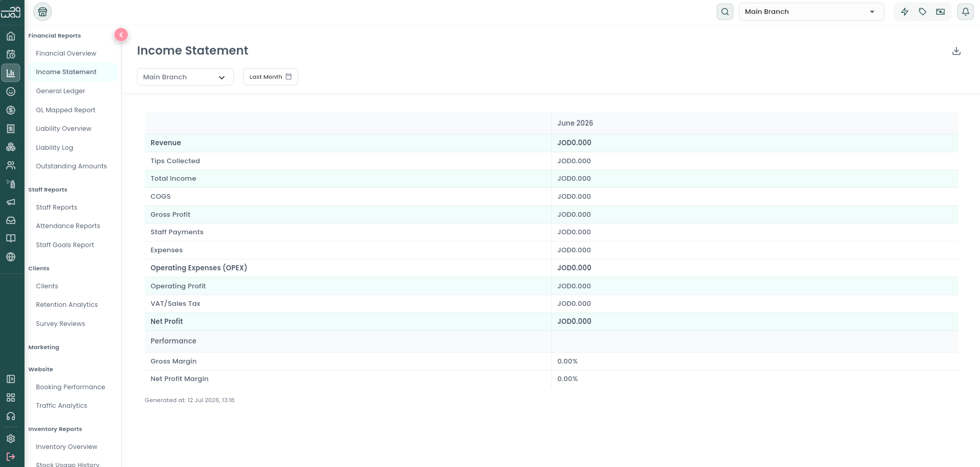
Task: Open the top bar Main Branch dropdown
Action: click(x=811, y=12)
